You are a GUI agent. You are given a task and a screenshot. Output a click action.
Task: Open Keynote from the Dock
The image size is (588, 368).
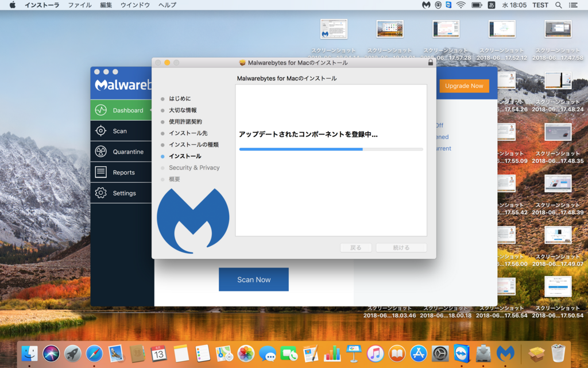[354, 354]
